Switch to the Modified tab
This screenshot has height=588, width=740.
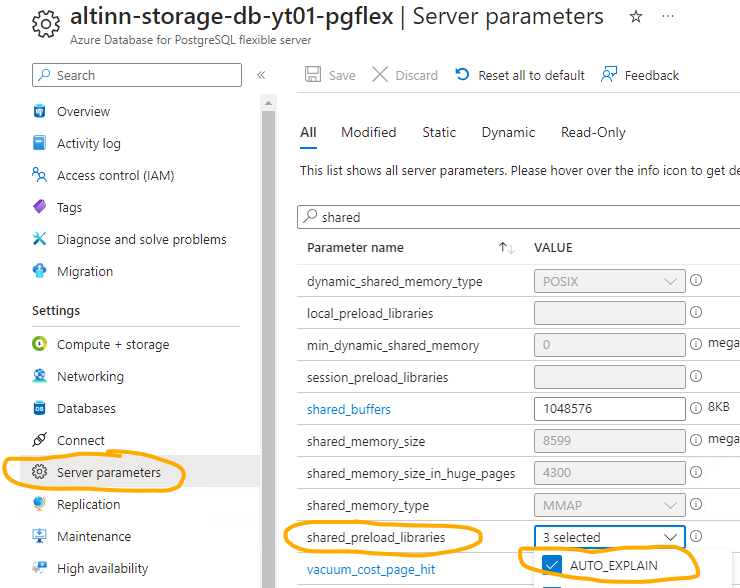[368, 132]
